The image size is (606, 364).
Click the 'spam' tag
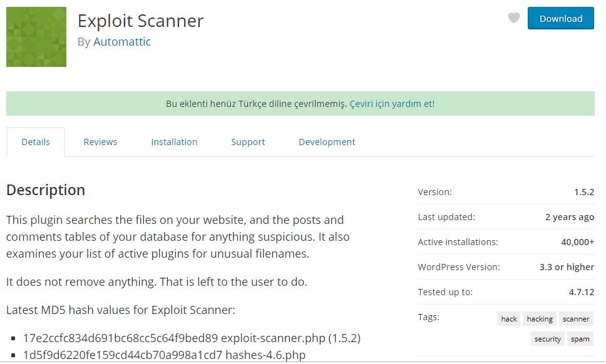(x=580, y=339)
